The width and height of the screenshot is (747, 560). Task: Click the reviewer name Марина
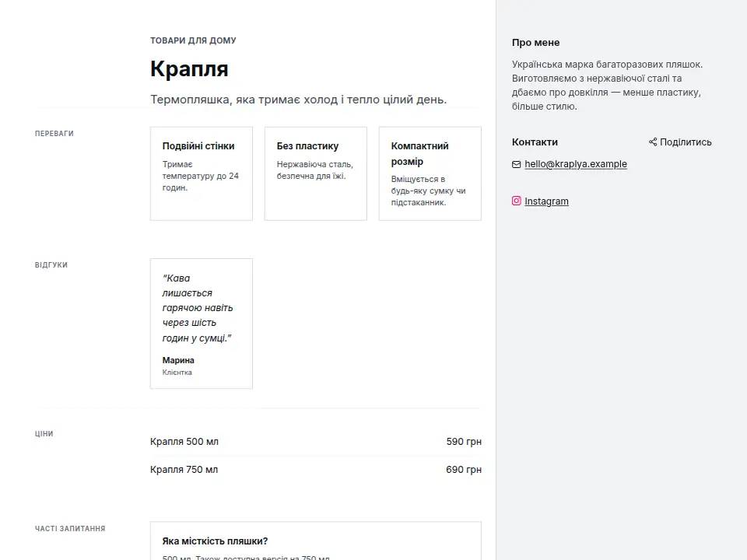click(x=178, y=360)
